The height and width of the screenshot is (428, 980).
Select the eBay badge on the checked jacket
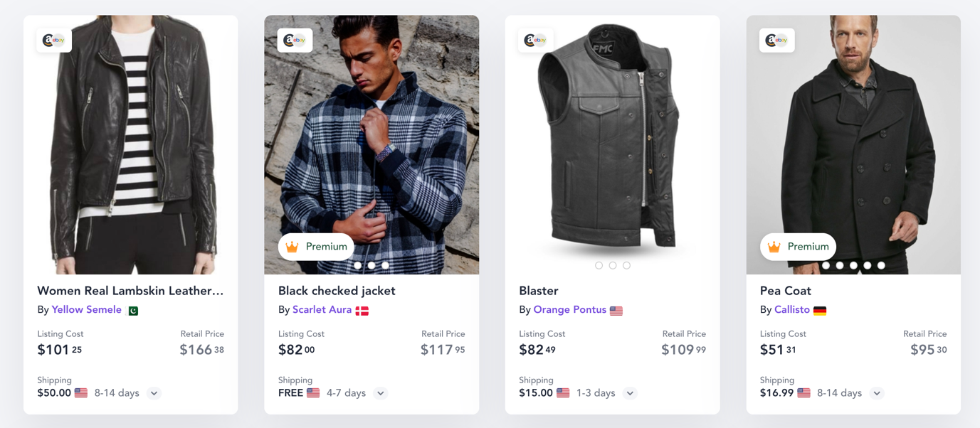295,41
